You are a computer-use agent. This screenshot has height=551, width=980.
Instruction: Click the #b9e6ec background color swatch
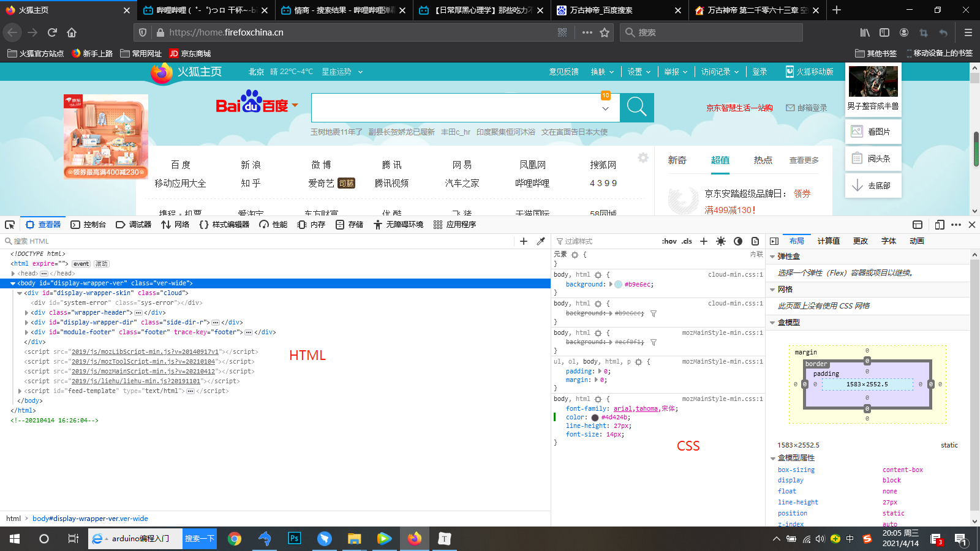(619, 284)
